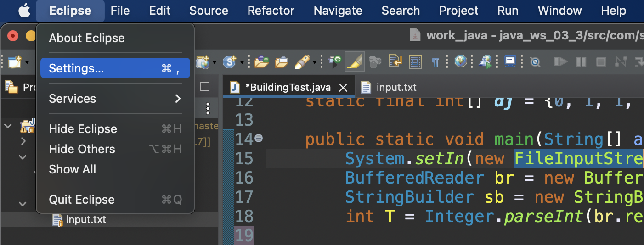Click the New wizard toolbar icon
This screenshot has width=644, height=245.
15,61
